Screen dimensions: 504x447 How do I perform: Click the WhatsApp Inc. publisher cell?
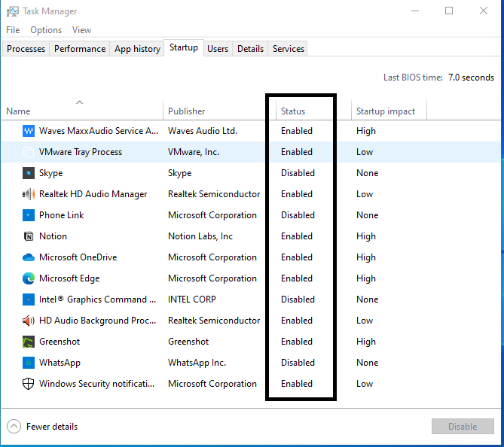pos(197,363)
